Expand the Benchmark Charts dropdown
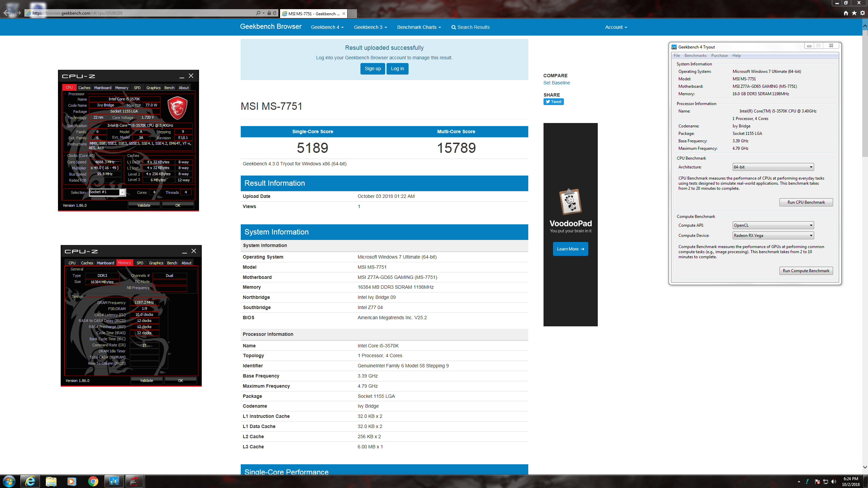Image resolution: width=868 pixels, height=488 pixels. click(x=419, y=27)
